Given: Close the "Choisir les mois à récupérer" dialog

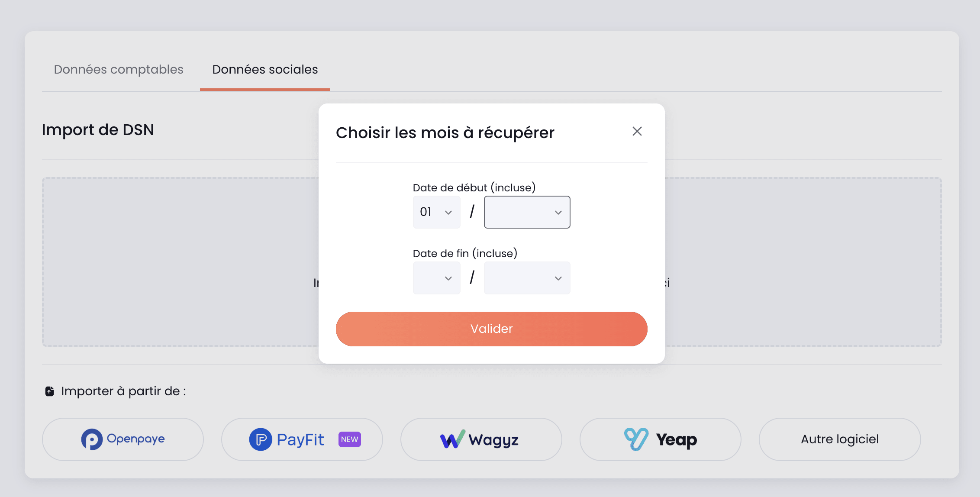Looking at the screenshot, I should point(637,131).
